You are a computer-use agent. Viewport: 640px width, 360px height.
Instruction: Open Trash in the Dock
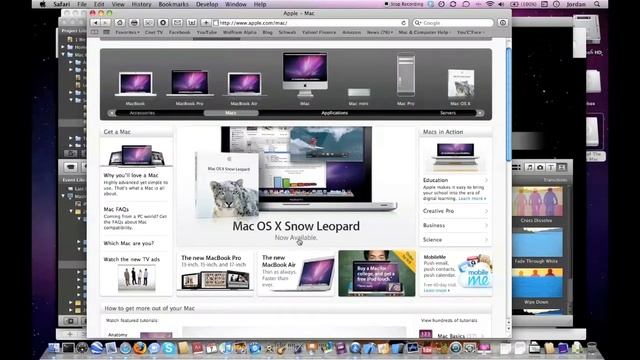click(592, 348)
